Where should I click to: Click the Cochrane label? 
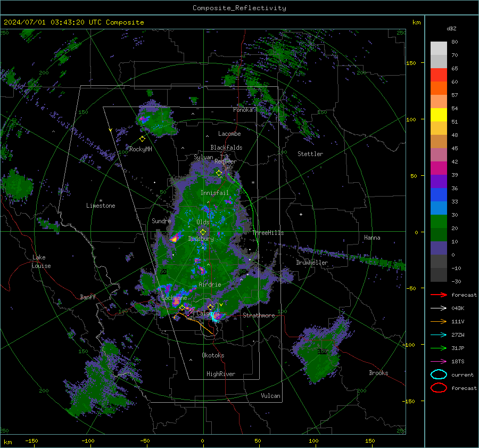[174, 298]
